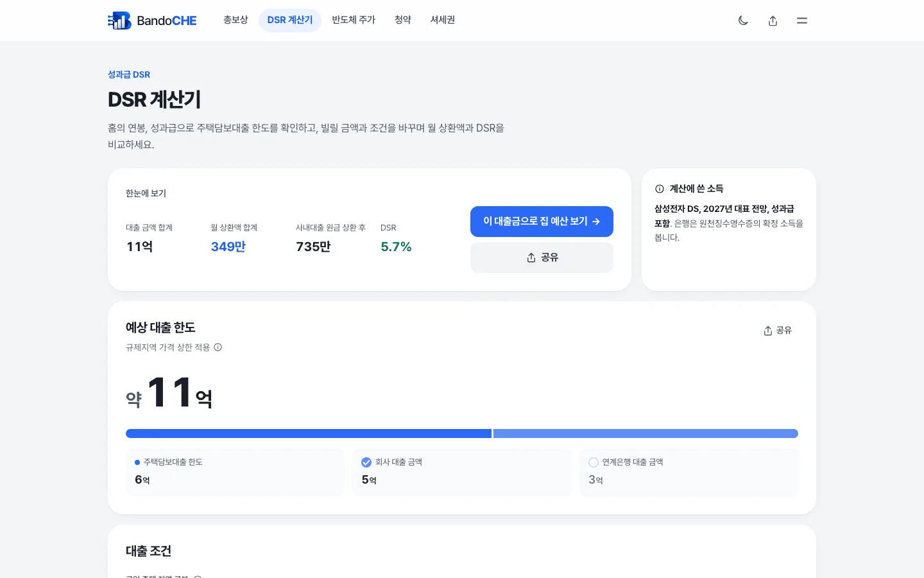
Task: Click the 공유 button under the blue button
Action: click(x=542, y=258)
